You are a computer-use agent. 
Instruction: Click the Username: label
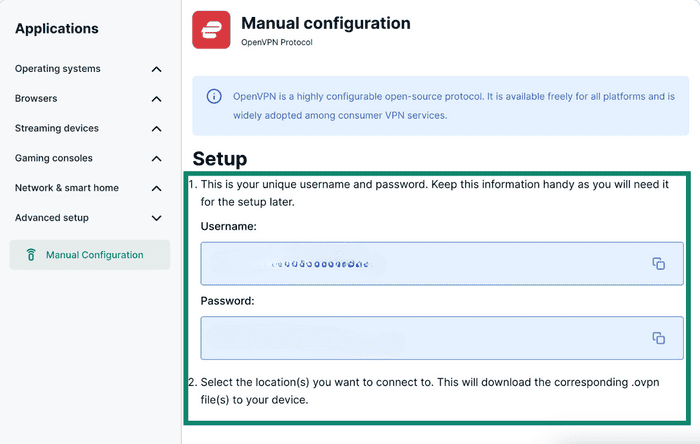(x=229, y=226)
